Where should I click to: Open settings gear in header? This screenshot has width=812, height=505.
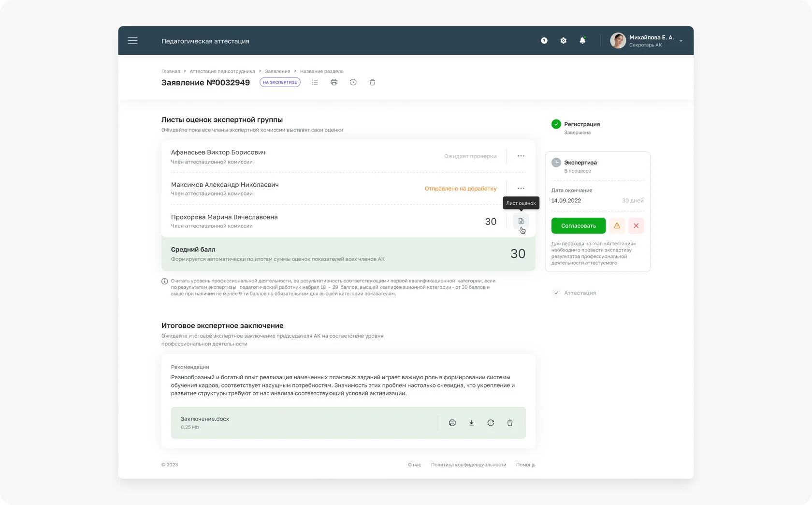[563, 41]
